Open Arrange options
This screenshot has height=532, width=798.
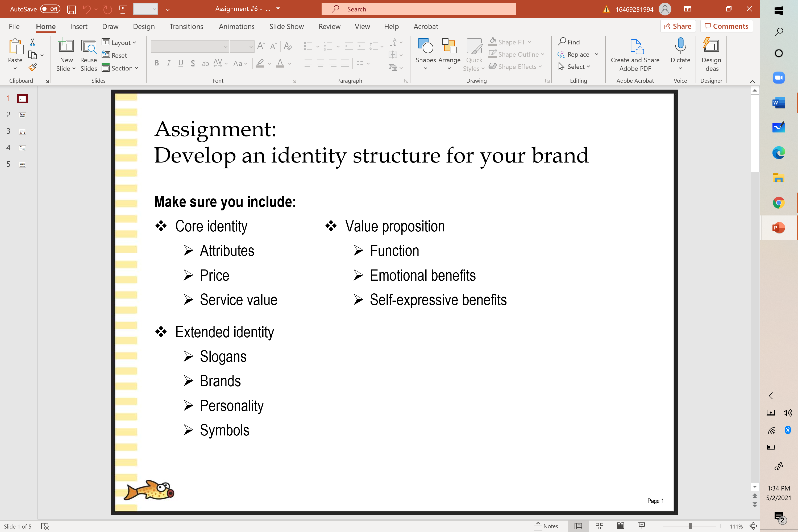(449, 55)
